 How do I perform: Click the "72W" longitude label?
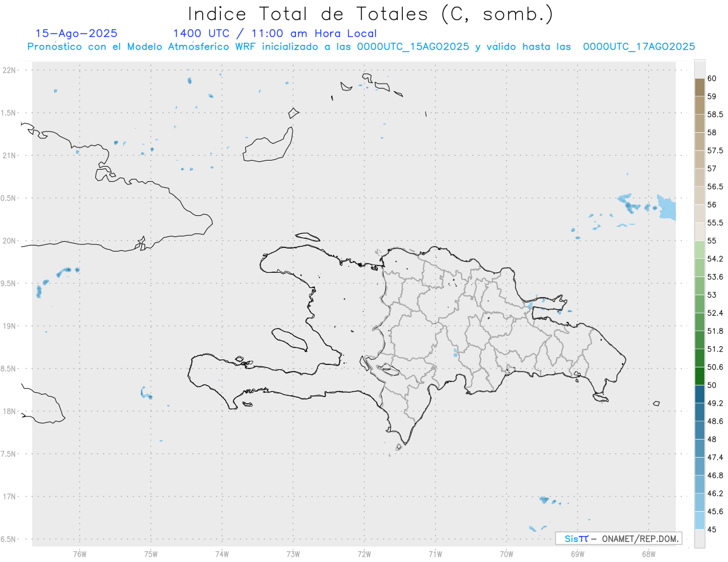(364, 554)
